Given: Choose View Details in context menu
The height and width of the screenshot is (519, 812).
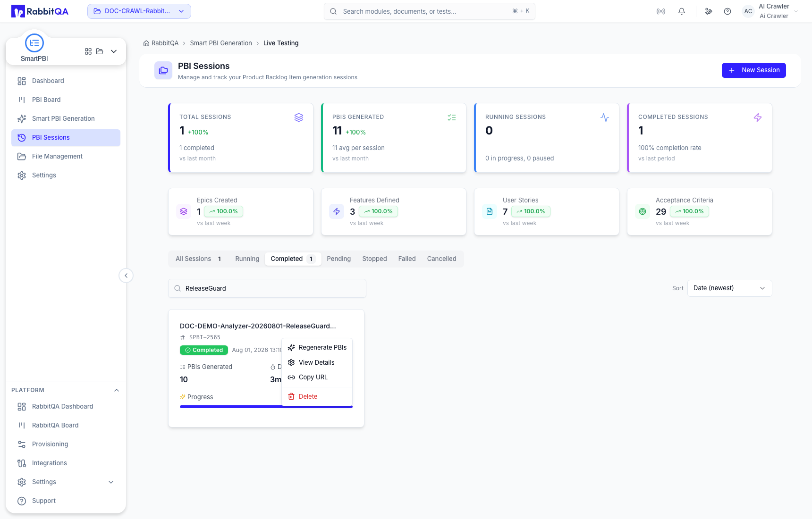Looking at the screenshot, I should click(x=317, y=362).
